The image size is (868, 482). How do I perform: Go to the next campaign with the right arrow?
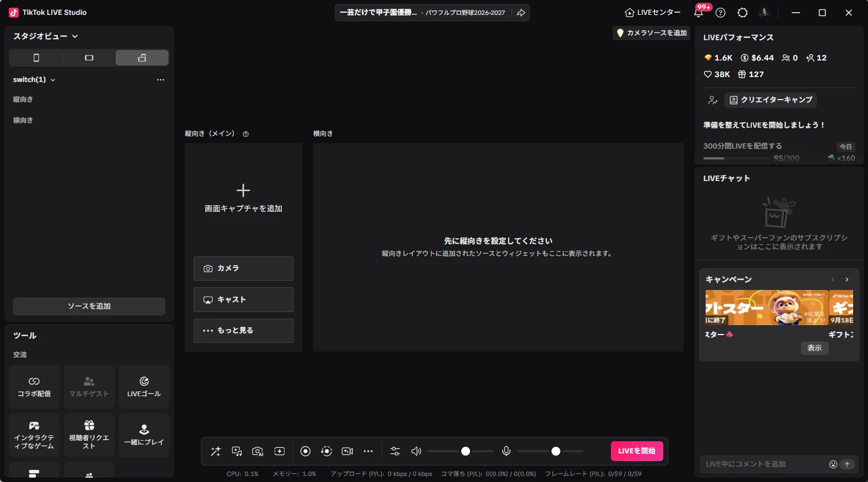847,280
